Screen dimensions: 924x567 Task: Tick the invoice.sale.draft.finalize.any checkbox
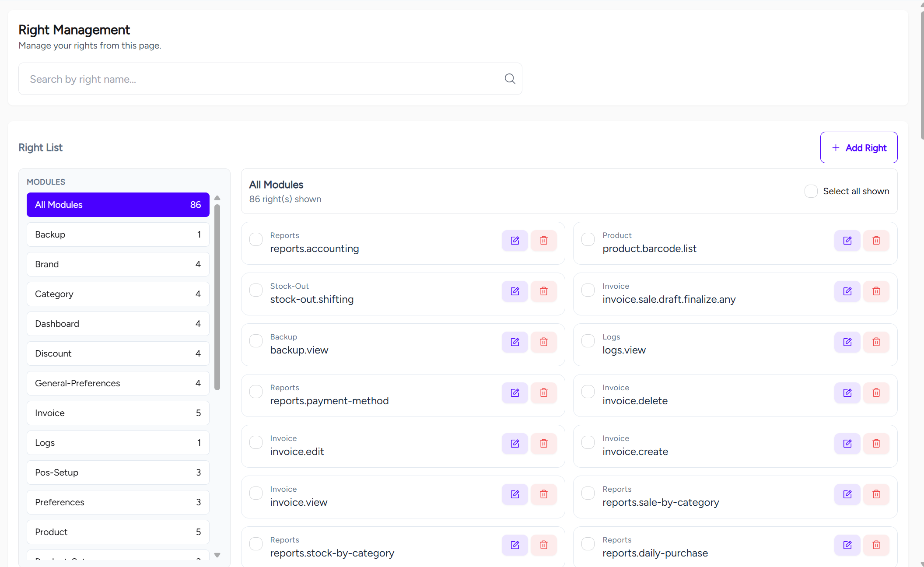click(588, 290)
